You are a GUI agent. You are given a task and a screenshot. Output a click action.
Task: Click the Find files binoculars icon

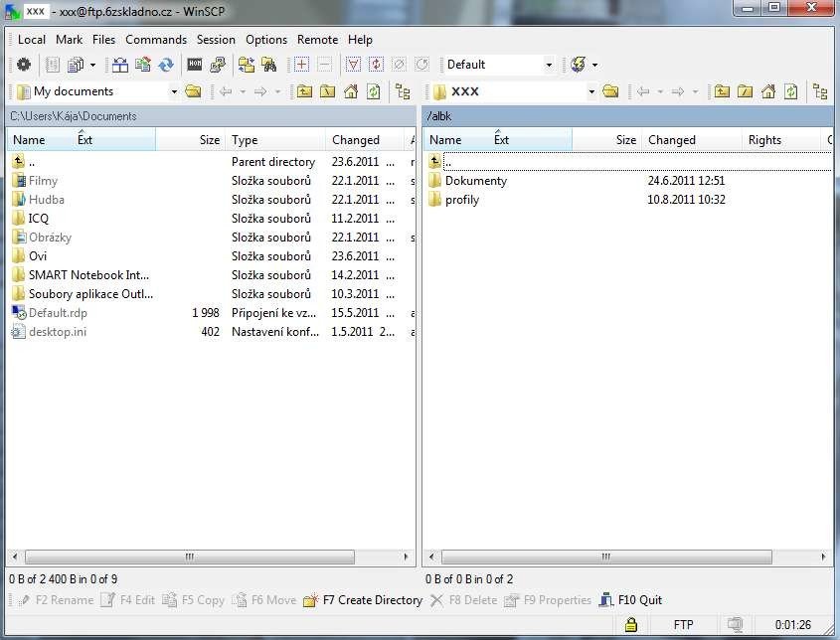tap(269, 65)
